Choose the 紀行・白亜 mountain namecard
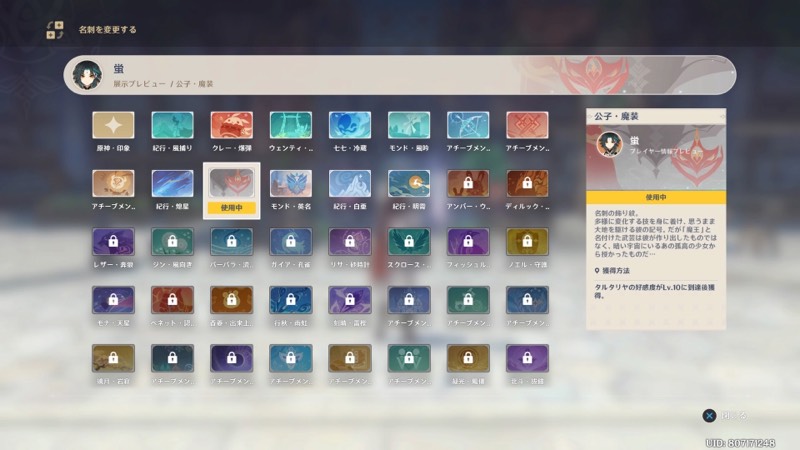Screen dimensions: 800x450 tap(350, 183)
